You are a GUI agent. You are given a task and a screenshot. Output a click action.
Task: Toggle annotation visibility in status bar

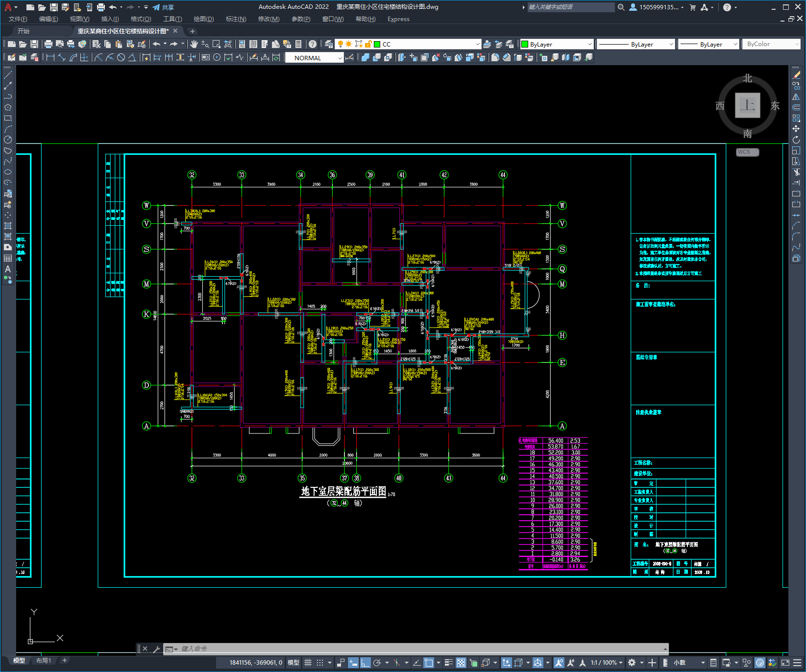(559, 663)
